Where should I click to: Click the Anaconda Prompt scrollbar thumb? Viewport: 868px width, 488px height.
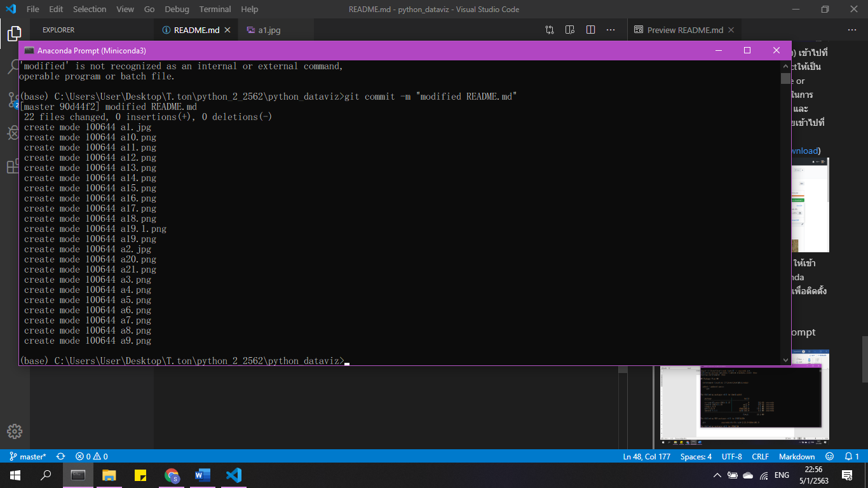click(x=785, y=79)
